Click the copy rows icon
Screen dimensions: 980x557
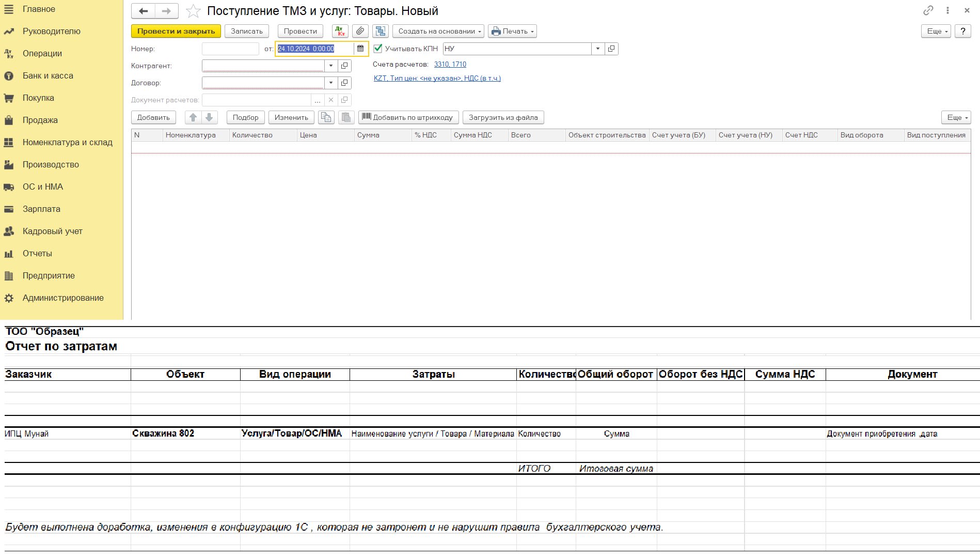(x=326, y=117)
